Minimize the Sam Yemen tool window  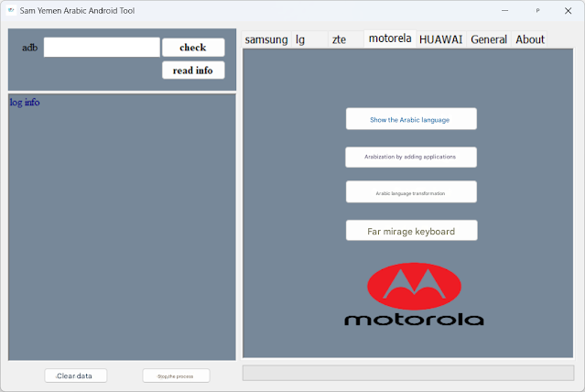504,11
